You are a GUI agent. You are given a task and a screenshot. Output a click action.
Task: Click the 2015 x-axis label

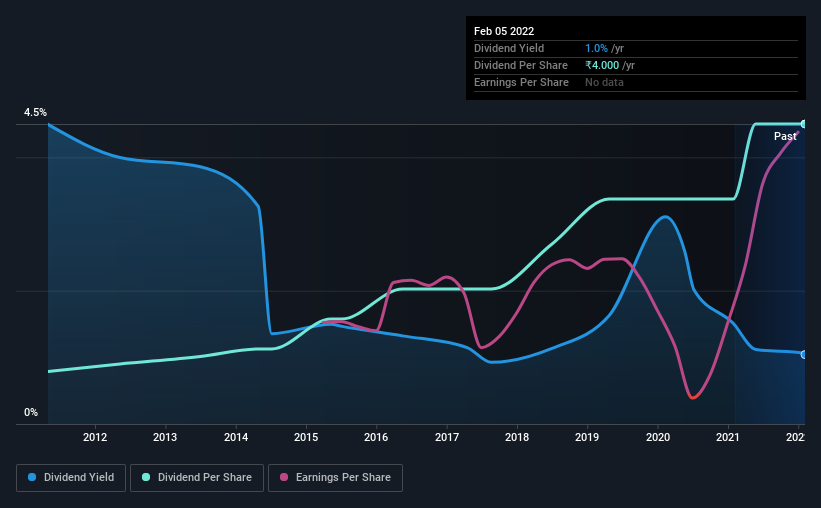[306, 437]
